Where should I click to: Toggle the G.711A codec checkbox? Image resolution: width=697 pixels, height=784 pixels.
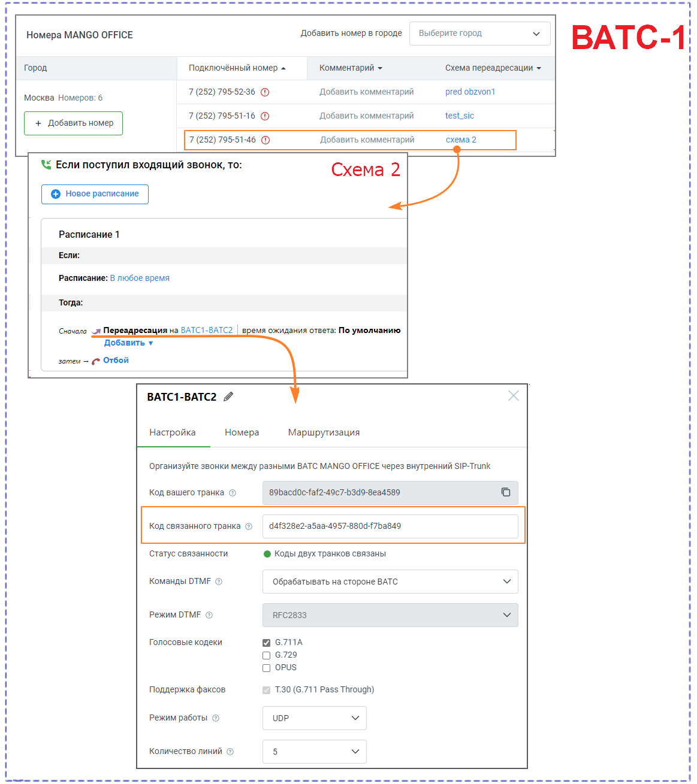click(x=267, y=643)
